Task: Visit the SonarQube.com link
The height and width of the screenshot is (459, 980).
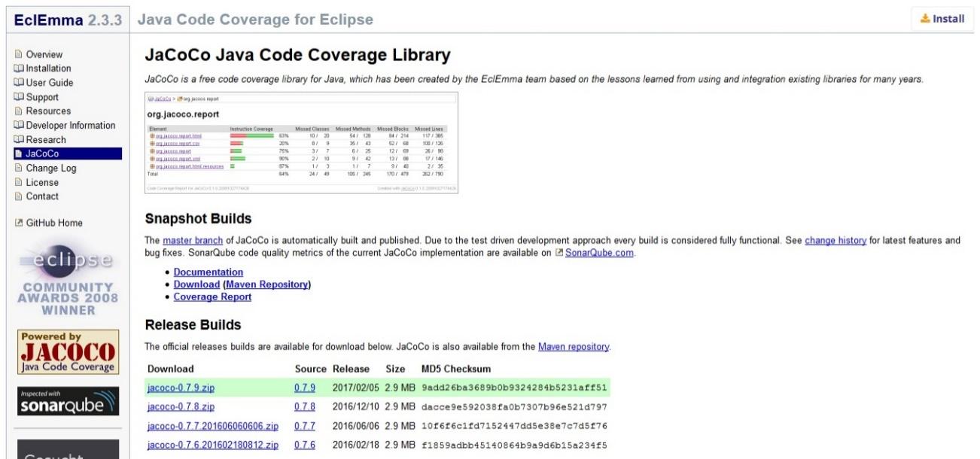Action: [600, 253]
